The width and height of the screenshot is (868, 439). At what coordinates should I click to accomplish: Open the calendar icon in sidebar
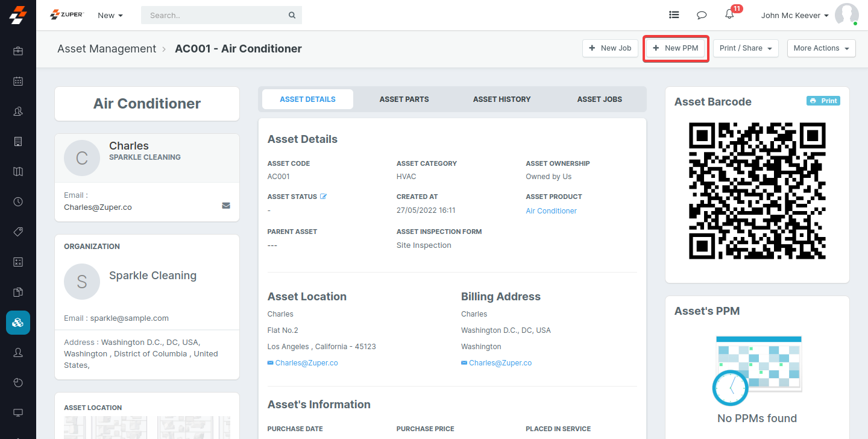(x=18, y=81)
